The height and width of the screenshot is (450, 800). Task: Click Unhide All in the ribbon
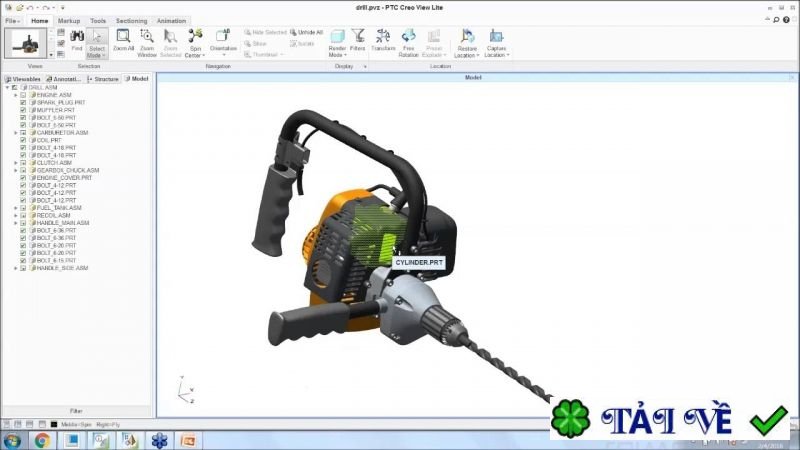[x=307, y=32]
